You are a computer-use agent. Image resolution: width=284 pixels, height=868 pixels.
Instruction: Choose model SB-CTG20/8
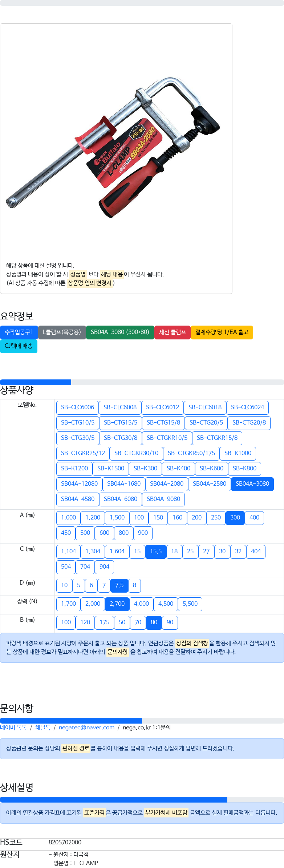[249, 423]
